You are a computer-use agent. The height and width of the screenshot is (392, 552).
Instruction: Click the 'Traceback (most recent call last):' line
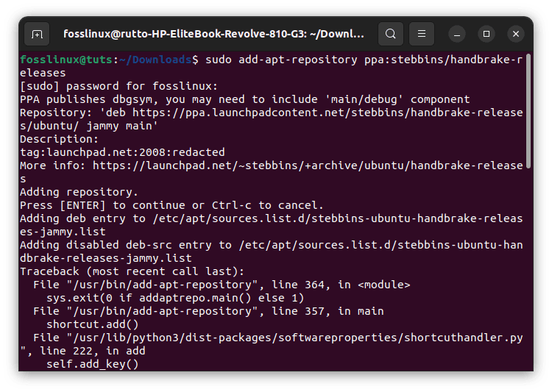click(132, 271)
